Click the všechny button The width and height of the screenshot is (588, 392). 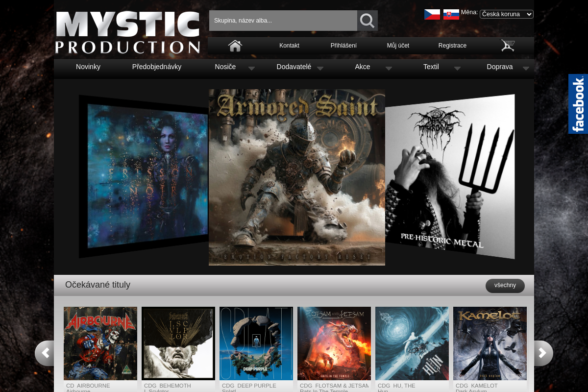point(505,286)
